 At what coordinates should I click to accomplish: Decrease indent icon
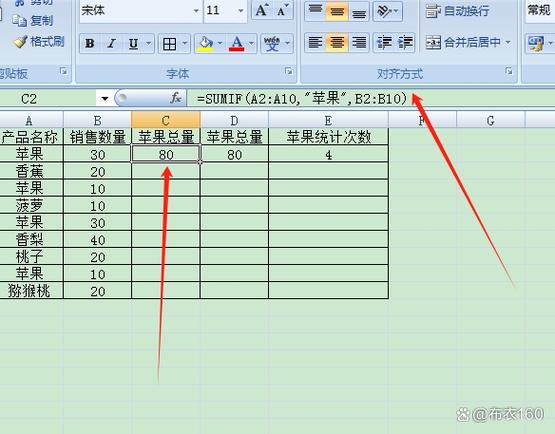click(384, 43)
